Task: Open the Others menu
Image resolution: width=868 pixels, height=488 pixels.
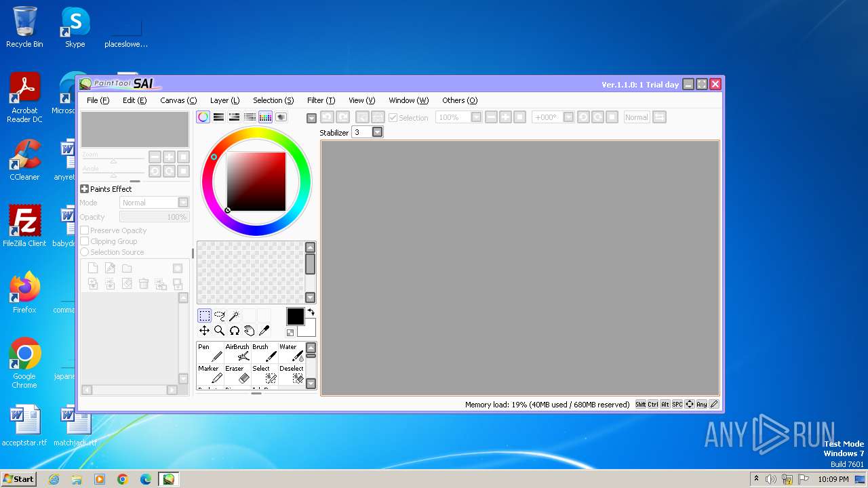Action: [460, 100]
